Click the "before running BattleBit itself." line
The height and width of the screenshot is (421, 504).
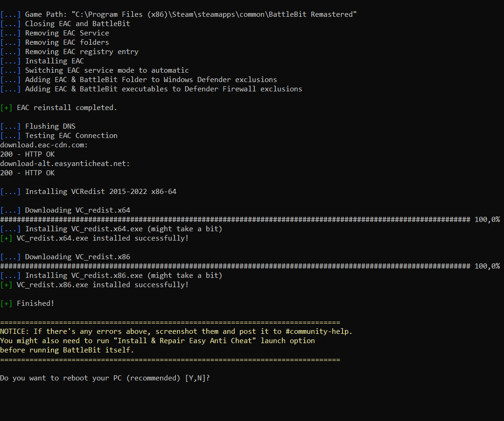point(67,350)
